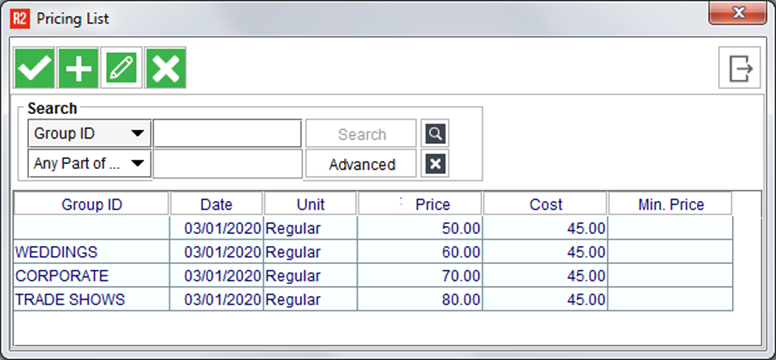Focus the first search text field
The height and width of the screenshot is (360, 776).
tap(227, 134)
